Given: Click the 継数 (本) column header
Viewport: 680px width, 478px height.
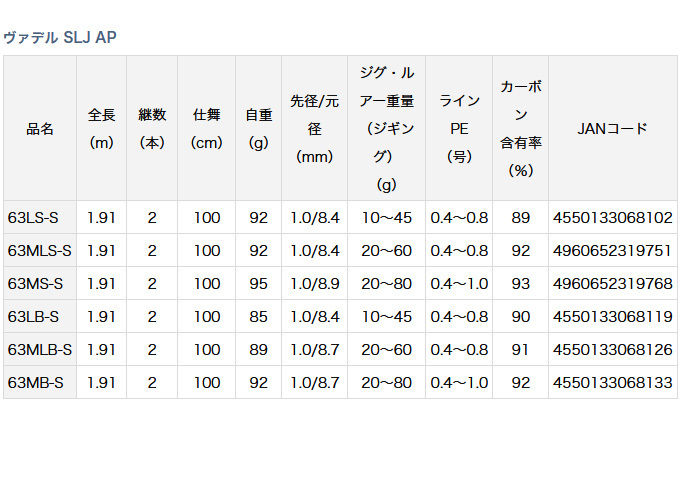Looking at the screenshot, I should point(152,128).
